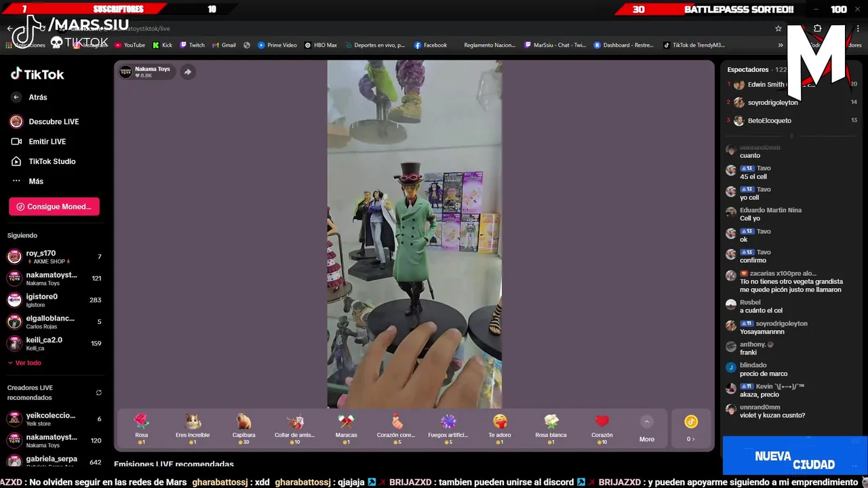The height and width of the screenshot is (488, 868).
Task: Send the Maracas gift
Action: coord(346,429)
